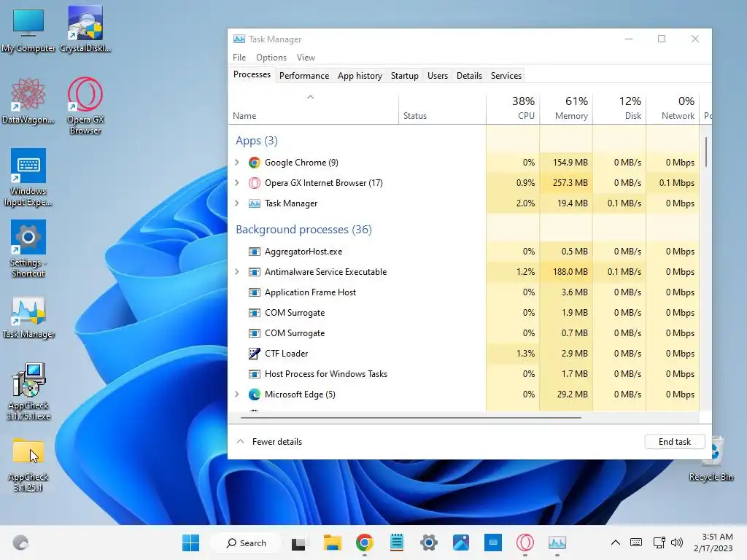The height and width of the screenshot is (560, 747).
Task: Click the horizontal scrollbar under process list
Action: [x=411, y=418]
